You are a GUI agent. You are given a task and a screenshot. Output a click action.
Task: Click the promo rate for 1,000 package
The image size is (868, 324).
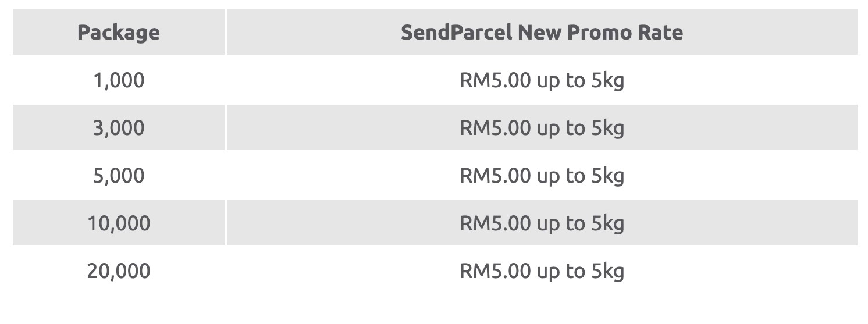pos(542,80)
